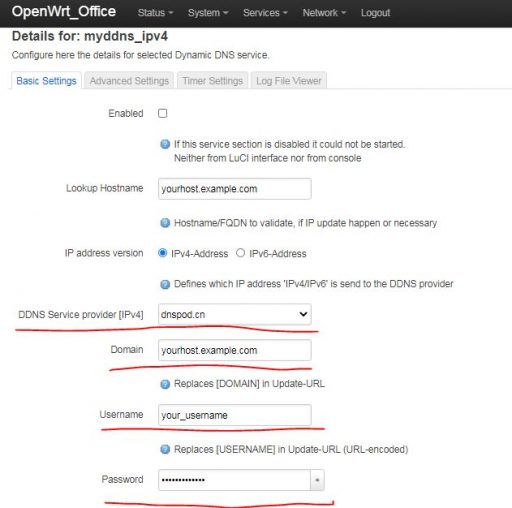Click help icon by Replaces [DOMAIN] hint
This screenshot has width=512, height=508.
tap(165, 384)
